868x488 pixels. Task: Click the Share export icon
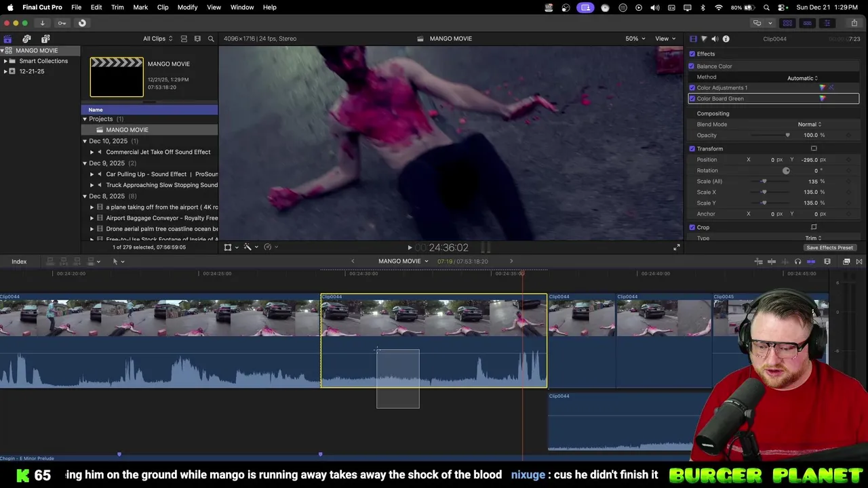pos(854,23)
